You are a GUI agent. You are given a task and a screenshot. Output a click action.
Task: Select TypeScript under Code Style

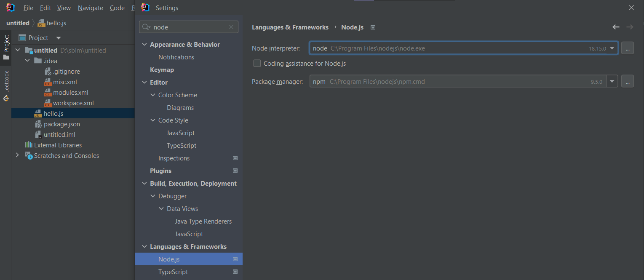point(182,146)
